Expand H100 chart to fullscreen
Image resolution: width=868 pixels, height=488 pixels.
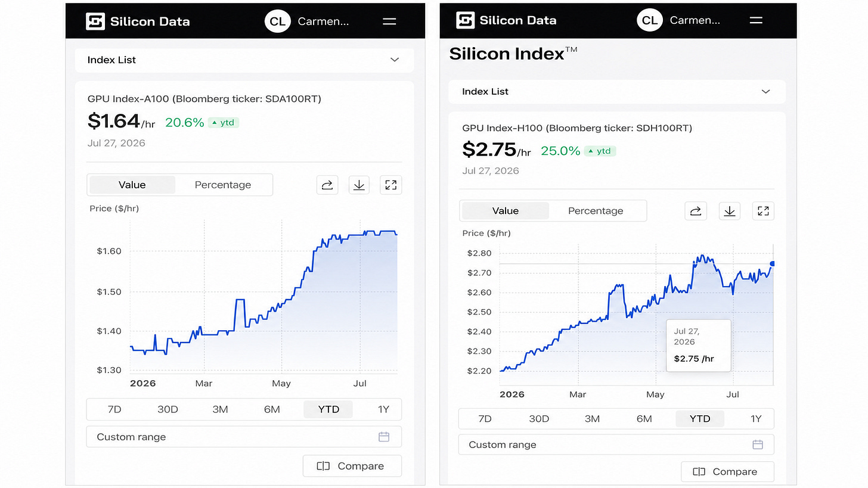[x=763, y=210]
